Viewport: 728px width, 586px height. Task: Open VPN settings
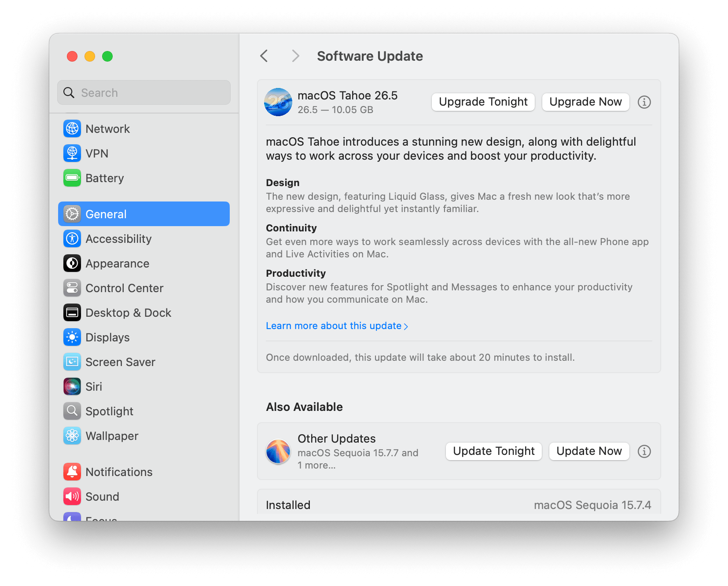tap(144, 153)
